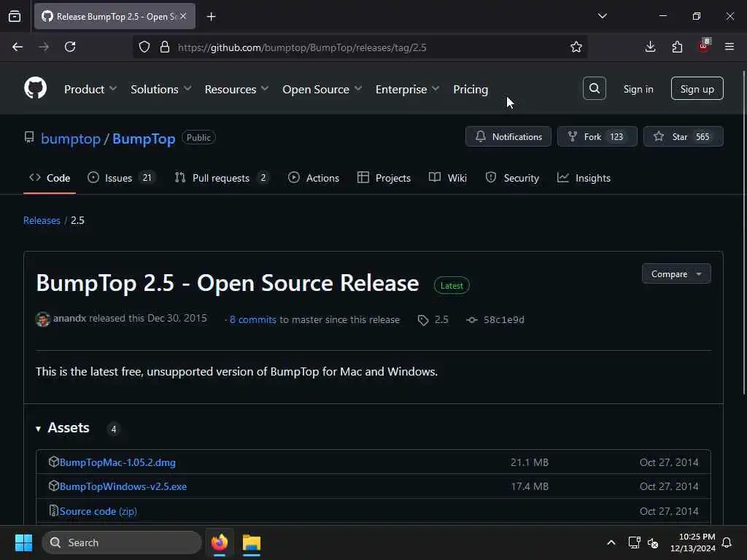Screen dimensions: 747x560
Task: Download Source code (zip)
Action: (x=98, y=511)
